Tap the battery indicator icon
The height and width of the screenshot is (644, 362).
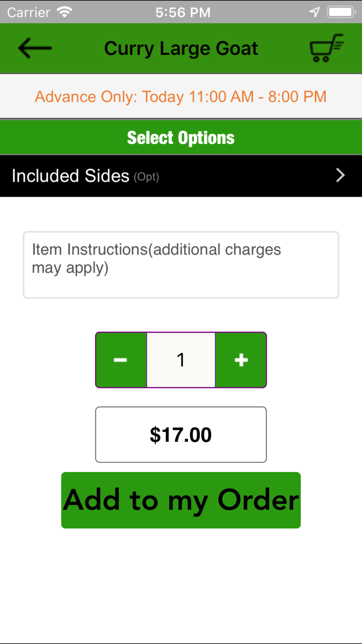click(341, 12)
